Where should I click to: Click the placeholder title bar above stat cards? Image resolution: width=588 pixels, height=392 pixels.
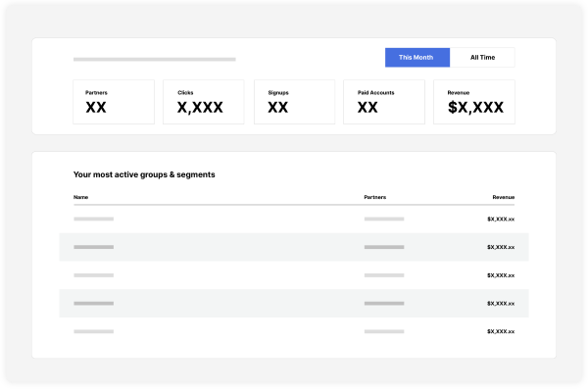tap(155, 59)
